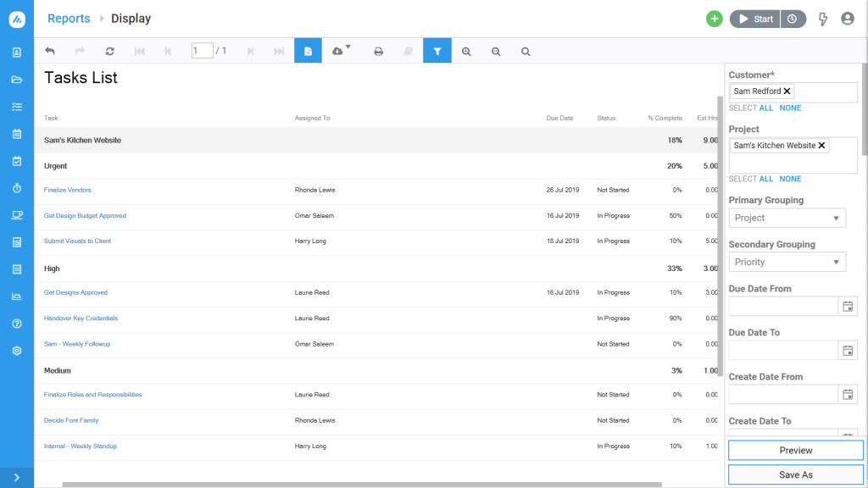Go to Reports breadcrumb

[69, 19]
